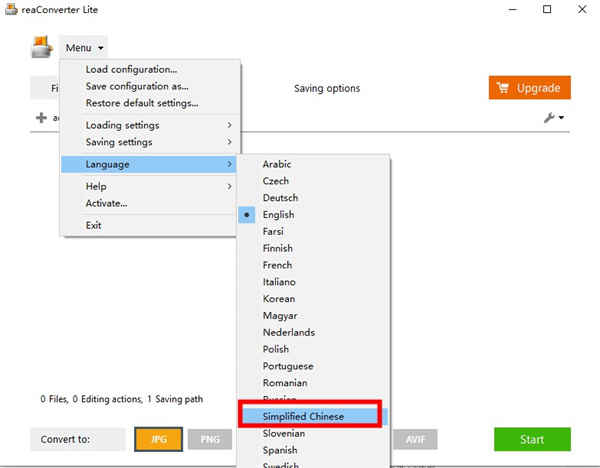Select Italiano language
This screenshot has width=600, height=468.
click(x=313, y=282)
